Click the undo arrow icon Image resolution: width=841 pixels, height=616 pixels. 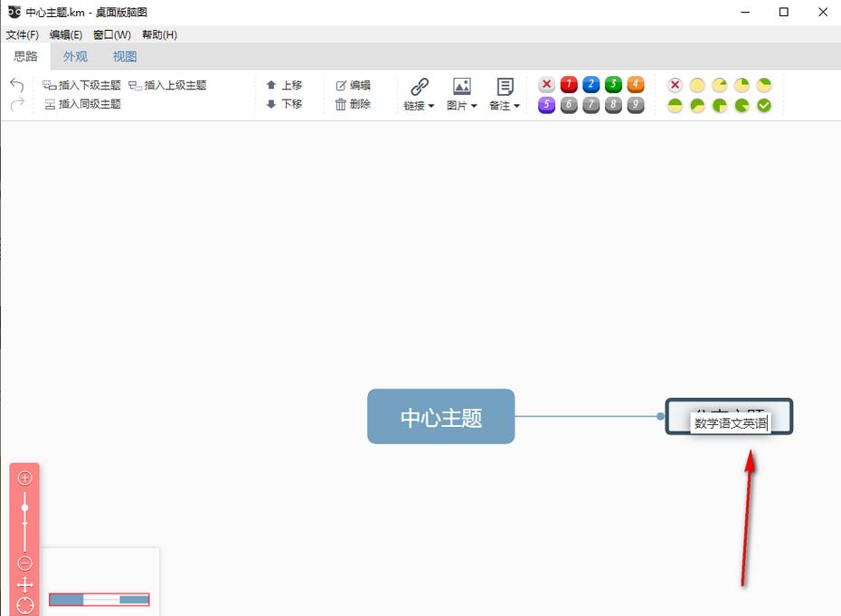pos(16,85)
